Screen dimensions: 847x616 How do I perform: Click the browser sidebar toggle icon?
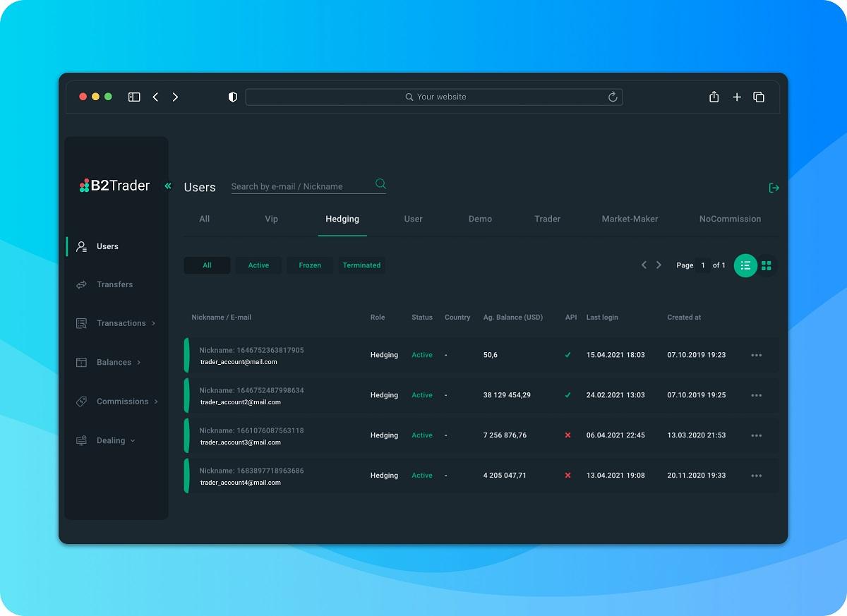(x=134, y=97)
